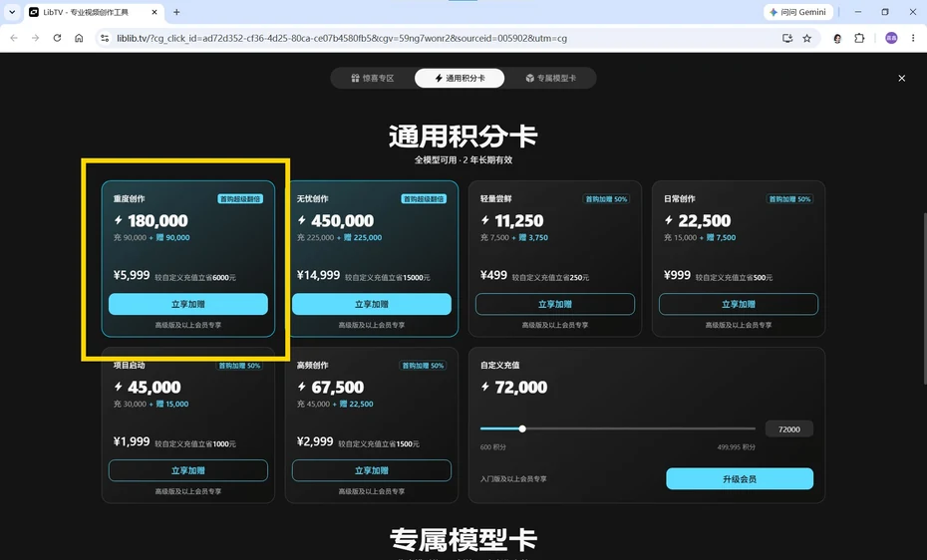The image size is (927, 560).
Task: Open the Chrome profile avatar
Action: [891, 38]
